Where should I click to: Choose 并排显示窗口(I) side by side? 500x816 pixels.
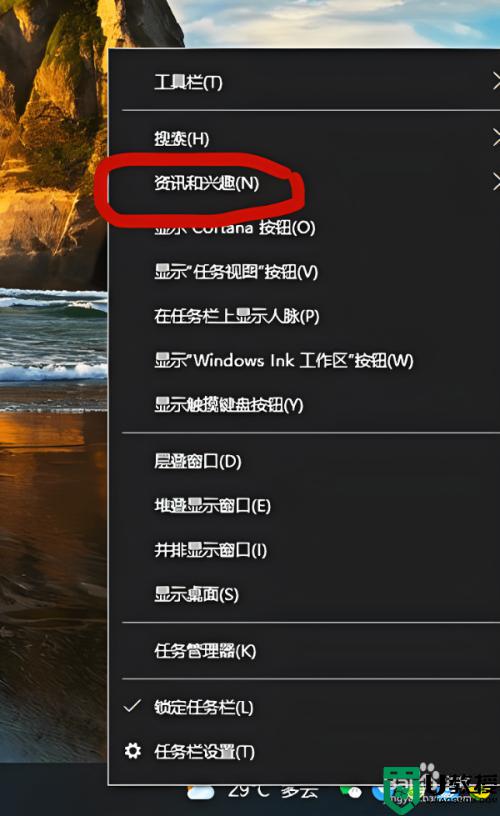tap(304, 550)
